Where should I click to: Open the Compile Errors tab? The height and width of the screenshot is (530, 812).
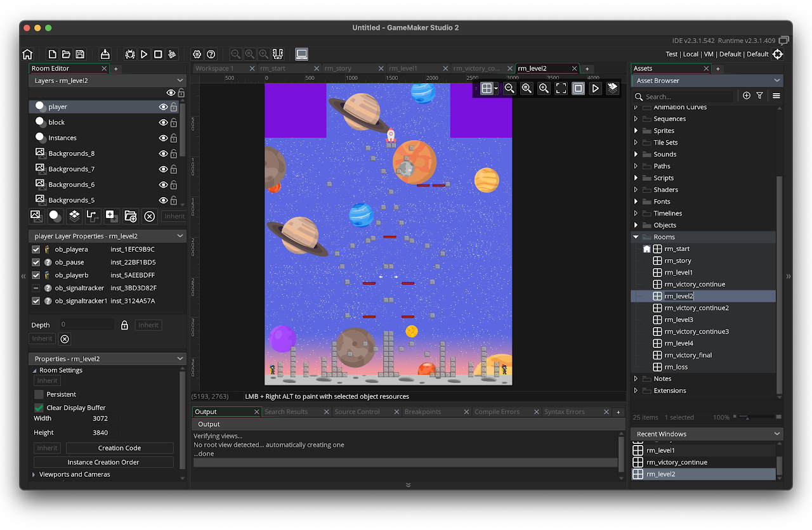click(497, 412)
